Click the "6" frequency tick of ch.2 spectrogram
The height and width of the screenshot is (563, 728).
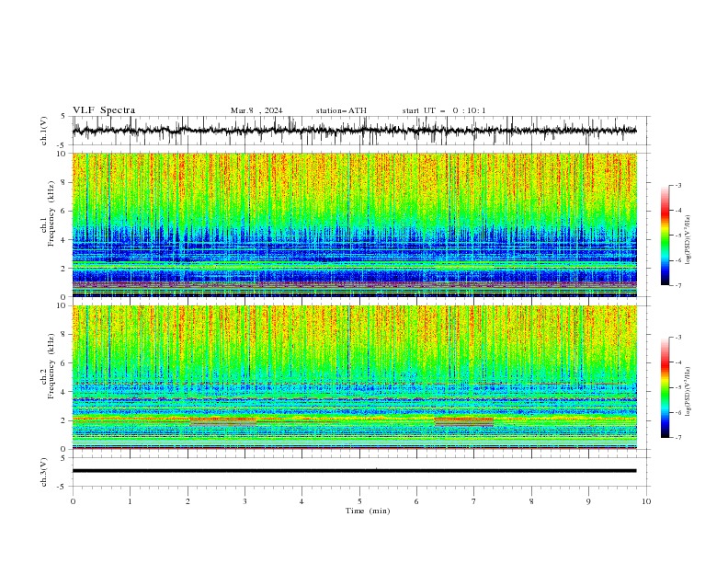64,363
